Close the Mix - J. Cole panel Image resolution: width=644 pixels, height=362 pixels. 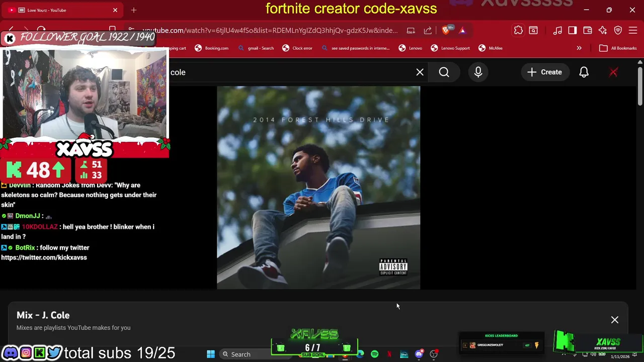pyautogui.click(x=615, y=320)
